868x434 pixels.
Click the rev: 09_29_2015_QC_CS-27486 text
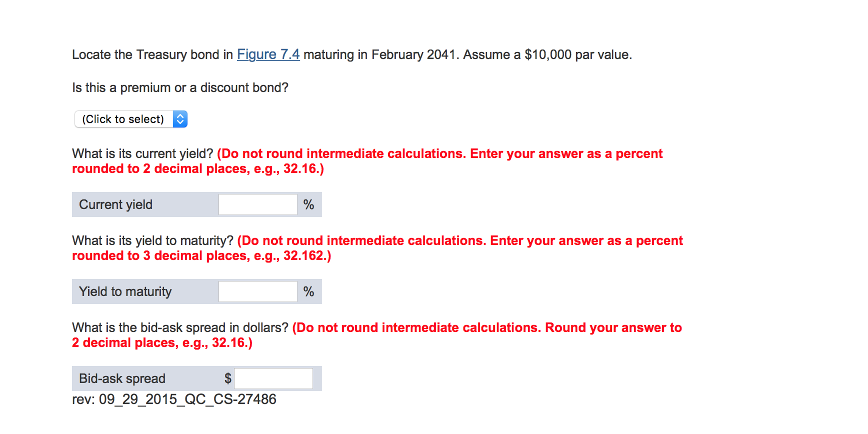[x=174, y=399]
